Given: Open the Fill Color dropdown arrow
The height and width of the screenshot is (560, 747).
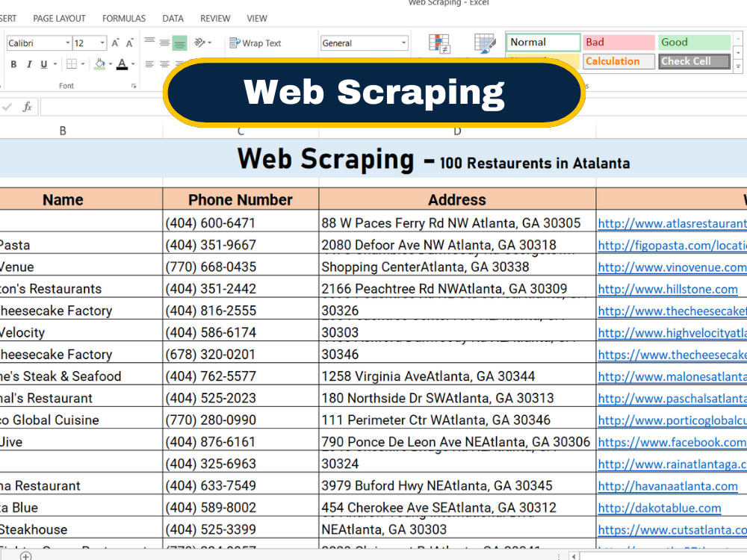Looking at the screenshot, I should coord(111,63).
